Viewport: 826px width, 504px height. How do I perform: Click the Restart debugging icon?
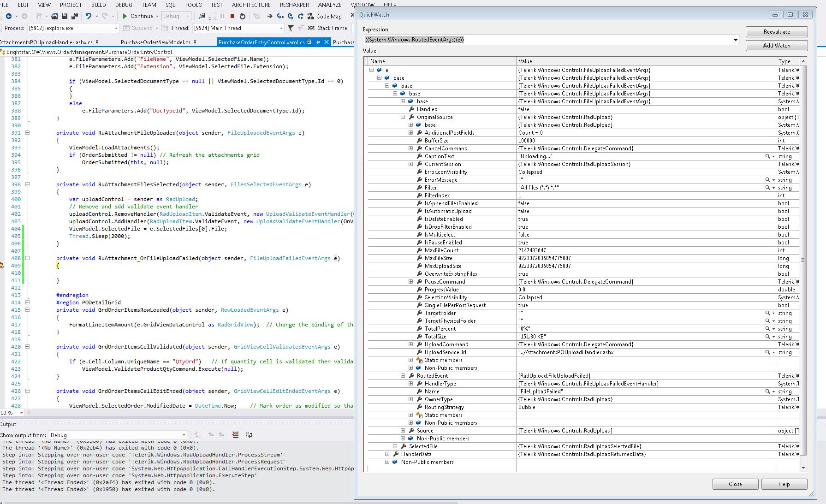click(243, 16)
